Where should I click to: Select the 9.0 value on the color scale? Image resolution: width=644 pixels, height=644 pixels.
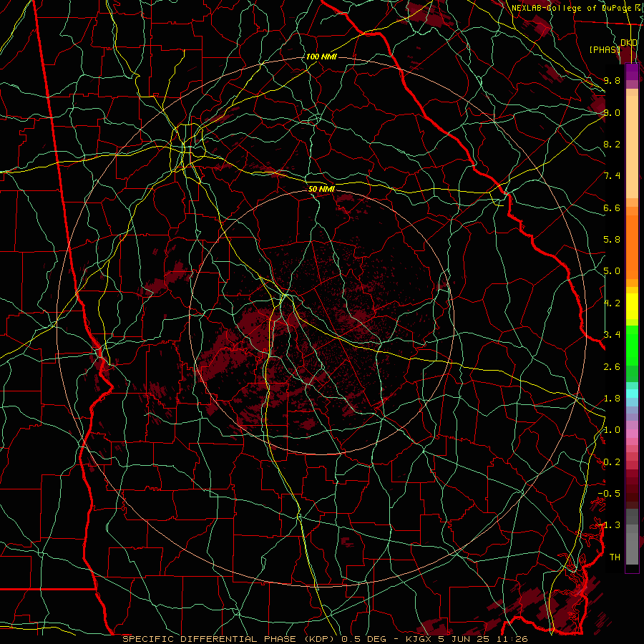click(612, 112)
